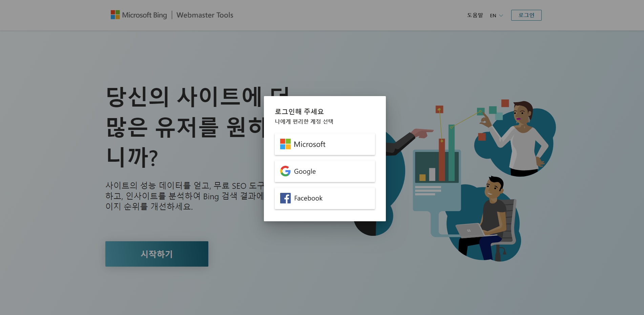Expand the EN language dropdown
This screenshot has height=315, width=644.
[496, 16]
